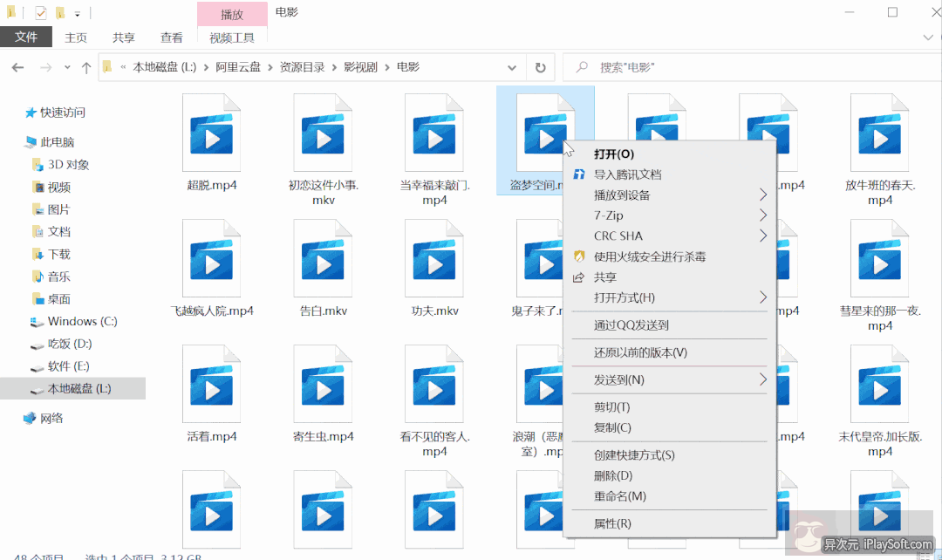Open the 播放 tab under 视频工具
The width and height of the screenshot is (942, 560).
(x=231, y=14)
